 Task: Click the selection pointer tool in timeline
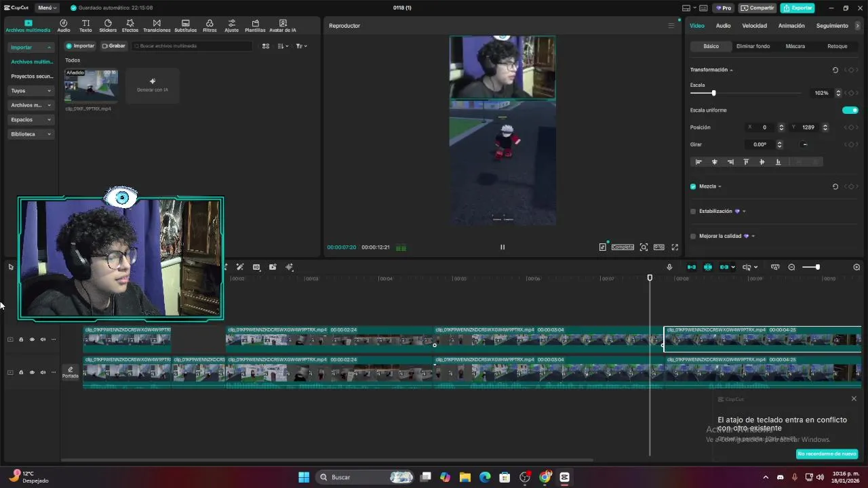[x=11, y=267]
